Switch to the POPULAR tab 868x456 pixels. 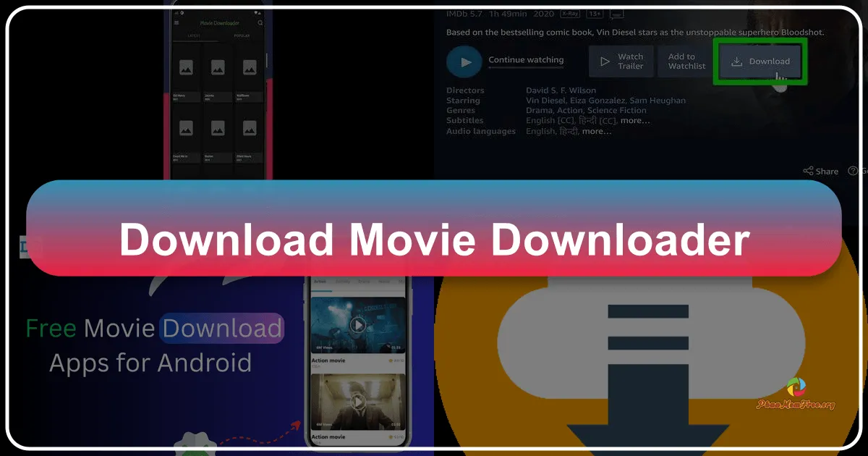coord(242,35)
